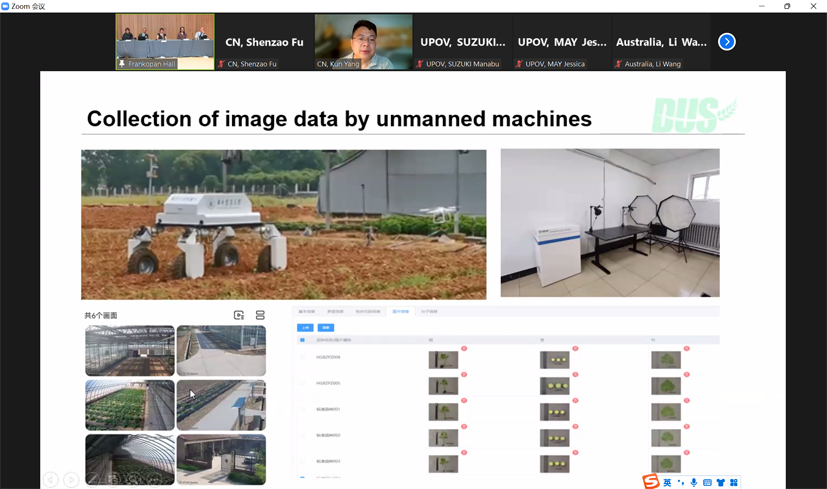Screen dimensions: 827x489
Task: Show next participants with the blue arrow
Action: (x=727, y=42)
